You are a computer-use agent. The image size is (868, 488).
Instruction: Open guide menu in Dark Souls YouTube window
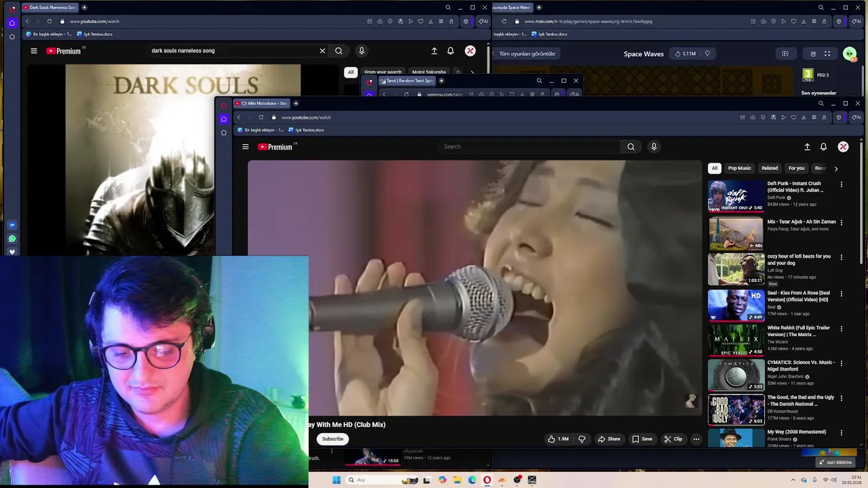[x=34, y=51]
